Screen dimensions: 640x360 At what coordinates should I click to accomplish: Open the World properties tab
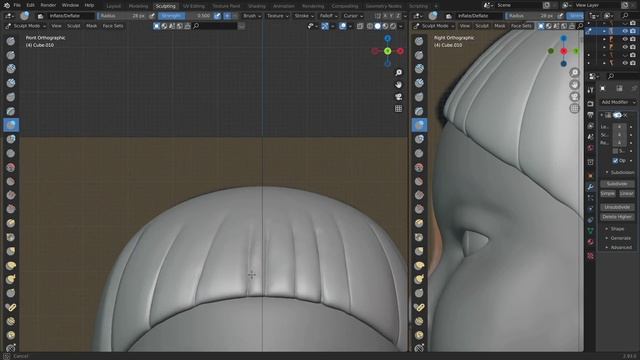point(590,148)
